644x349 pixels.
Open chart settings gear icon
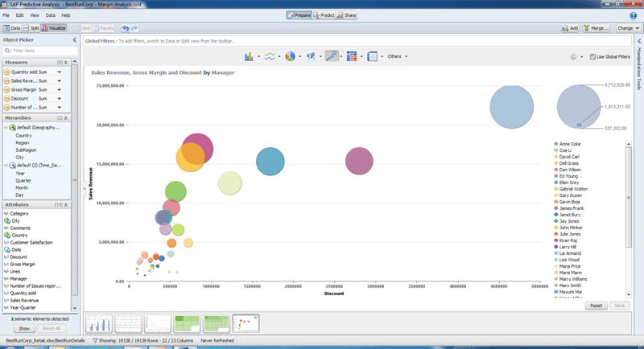575,57
